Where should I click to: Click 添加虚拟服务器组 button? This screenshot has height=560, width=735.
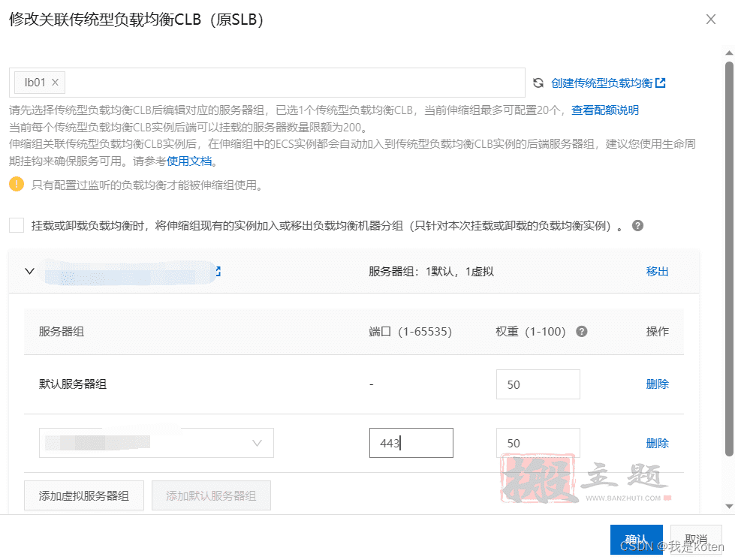tap(84, 495)
